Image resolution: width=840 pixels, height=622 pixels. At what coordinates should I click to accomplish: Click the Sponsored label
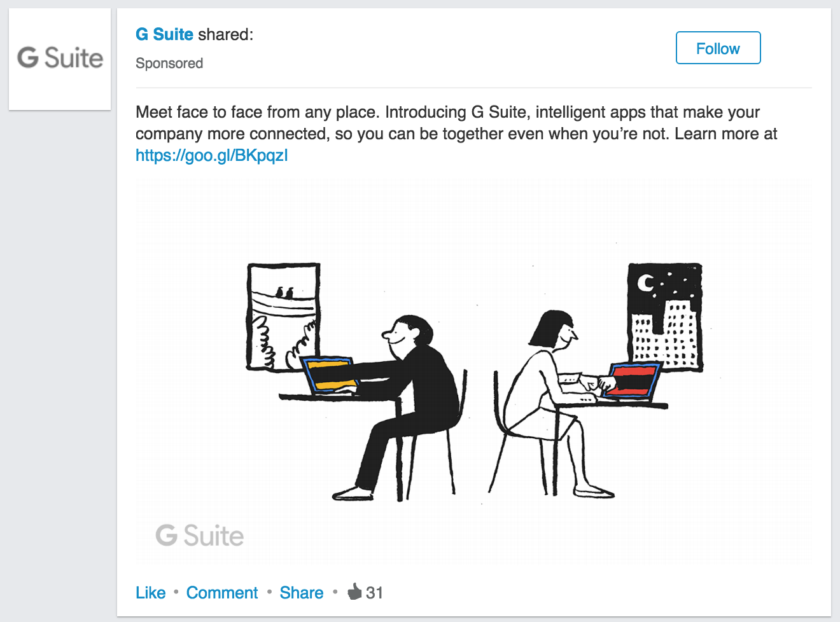pyautogui.click(x=169, y=63)
